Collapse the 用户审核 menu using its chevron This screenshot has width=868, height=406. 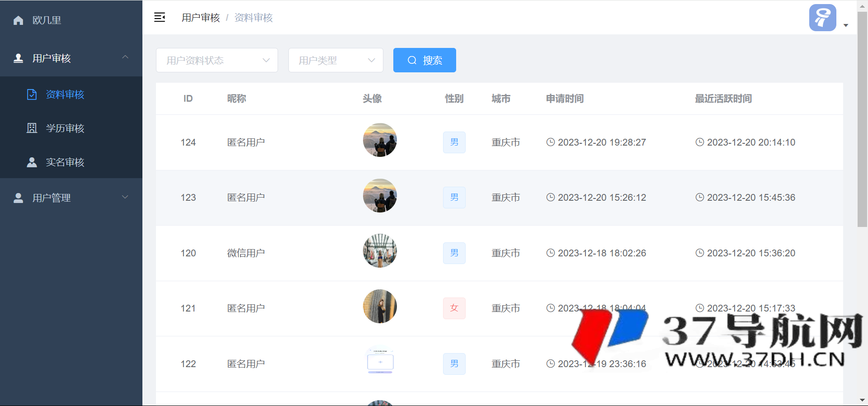pyautogui.click(x=125, y=57)
